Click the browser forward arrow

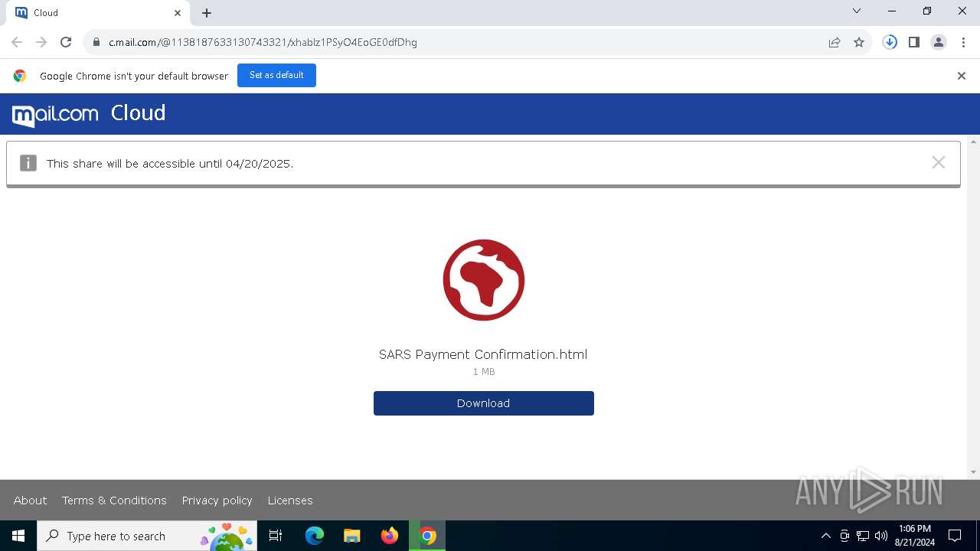click(41, 42)
